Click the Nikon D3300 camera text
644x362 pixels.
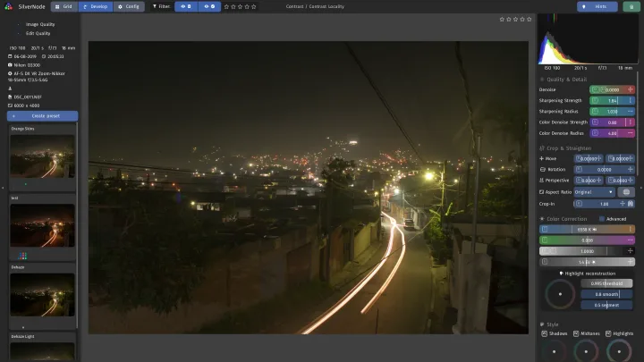pyautogui.click(x=27, y=65)
